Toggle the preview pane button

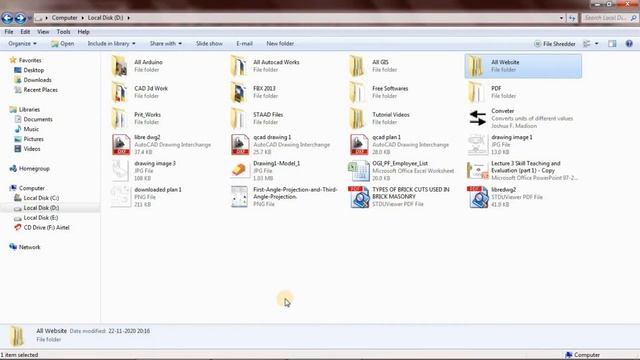[612, 44]
